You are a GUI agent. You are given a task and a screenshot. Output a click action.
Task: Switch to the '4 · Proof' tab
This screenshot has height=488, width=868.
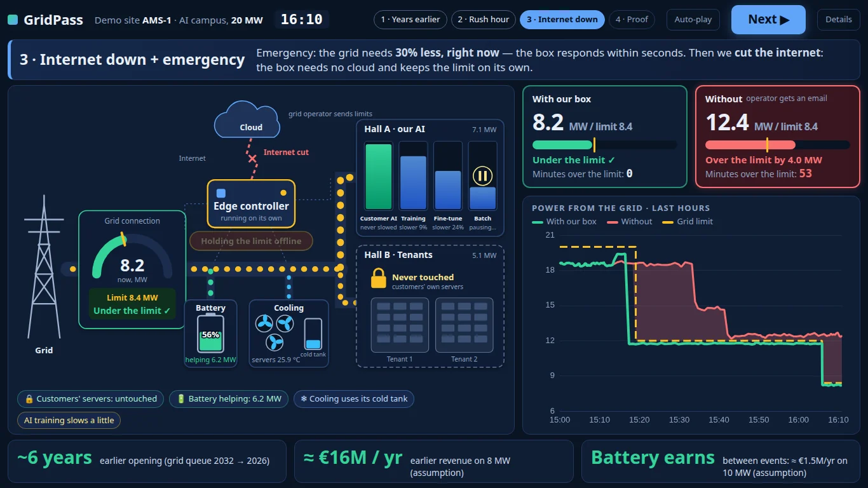(x=632, y=20)
